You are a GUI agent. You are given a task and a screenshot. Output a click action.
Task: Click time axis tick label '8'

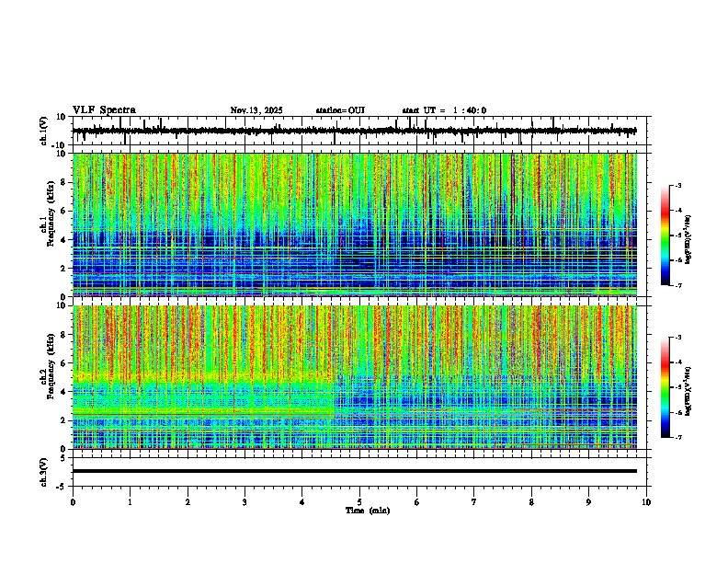point(531,502)
